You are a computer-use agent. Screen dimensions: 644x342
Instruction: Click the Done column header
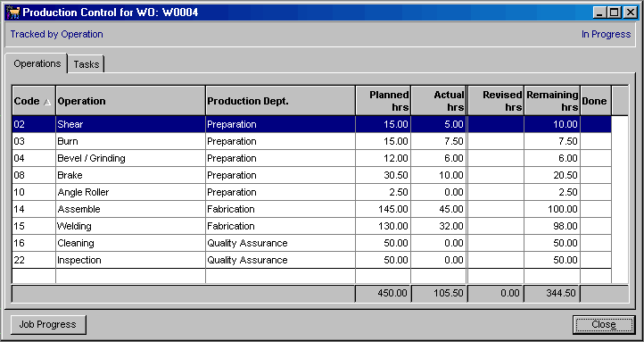(x=596, y=101)
